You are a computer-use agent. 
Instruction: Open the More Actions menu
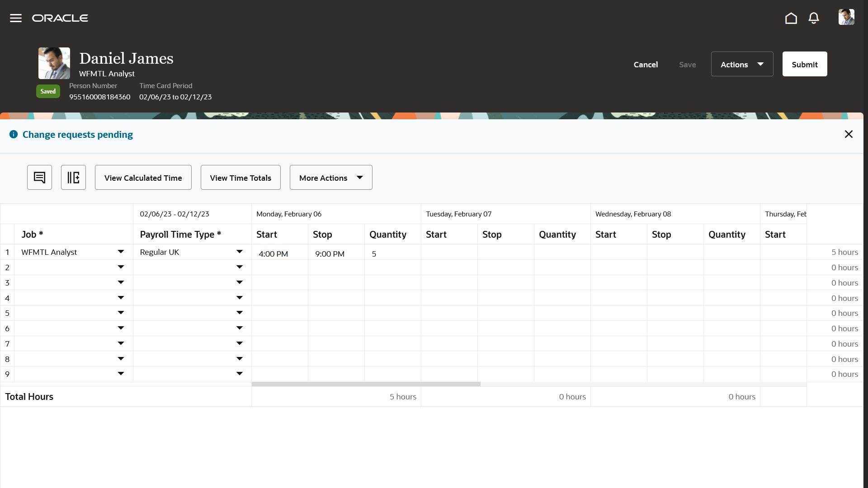click(330, 177)
